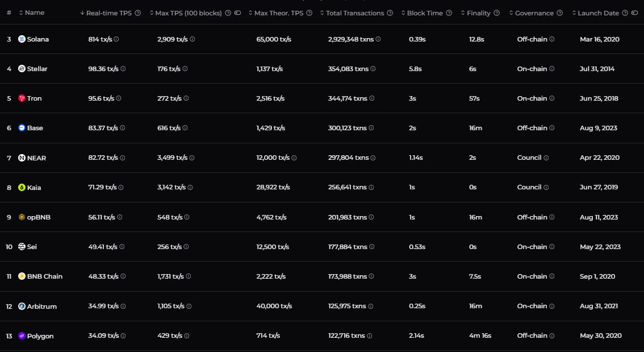Click the Solana logo icon
The image size is (644, 352).
point(22,39)
